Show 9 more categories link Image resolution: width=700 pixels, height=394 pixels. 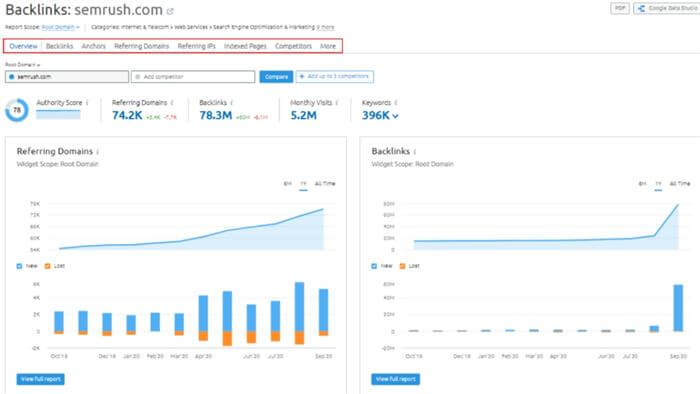[325, 27]
